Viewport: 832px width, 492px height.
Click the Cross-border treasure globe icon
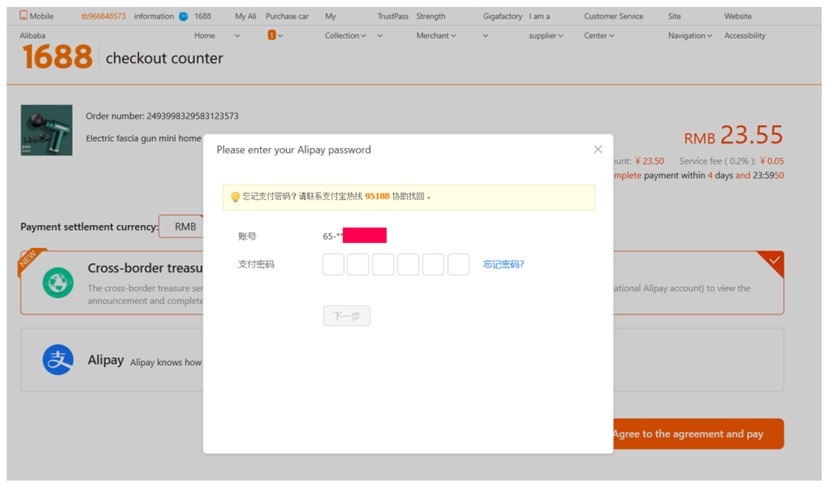(x=58, y=282)
